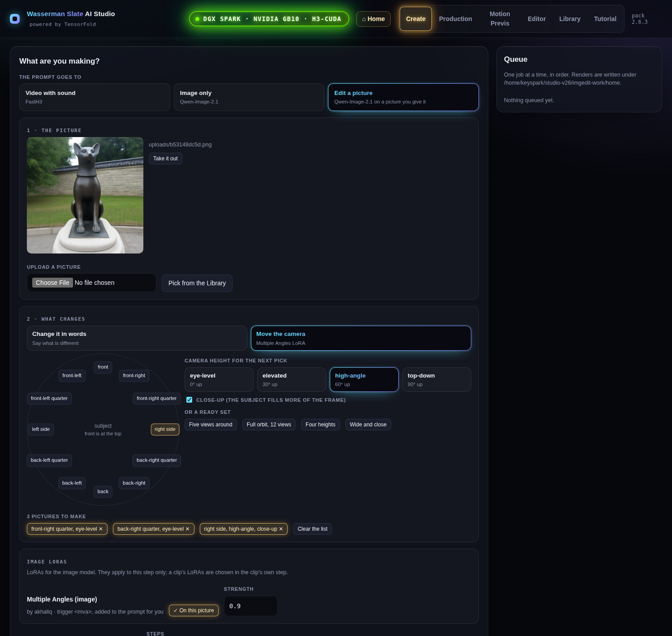Set camera height to elevated

(x=292, y=380)
